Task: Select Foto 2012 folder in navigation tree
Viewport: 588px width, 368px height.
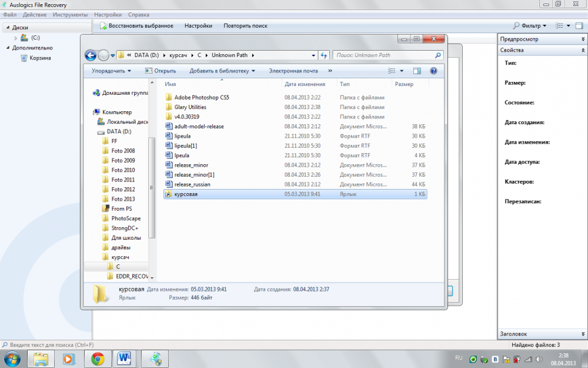Action: (x=123, y=189)
